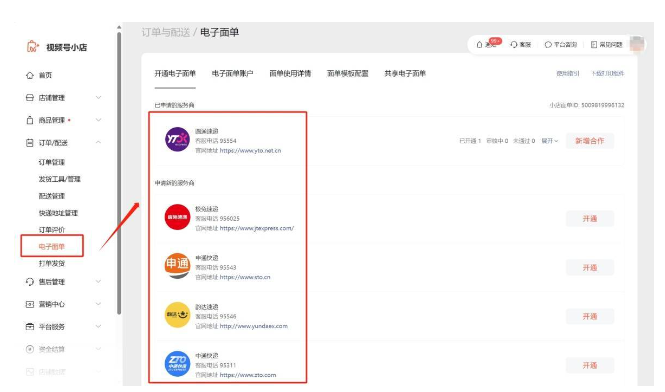Click the 平台咨询 chat bubble icon

pyautogui.click(x=548, y=45)
